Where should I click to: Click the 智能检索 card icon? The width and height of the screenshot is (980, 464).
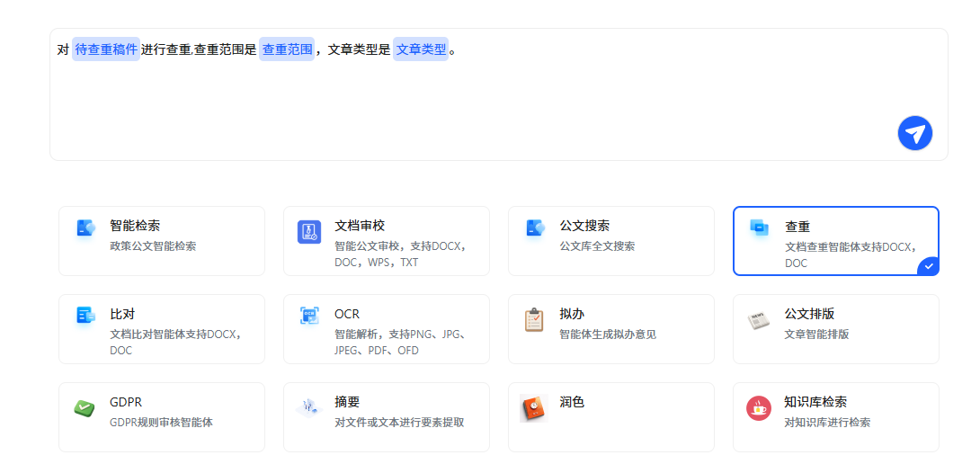point(85,229)
